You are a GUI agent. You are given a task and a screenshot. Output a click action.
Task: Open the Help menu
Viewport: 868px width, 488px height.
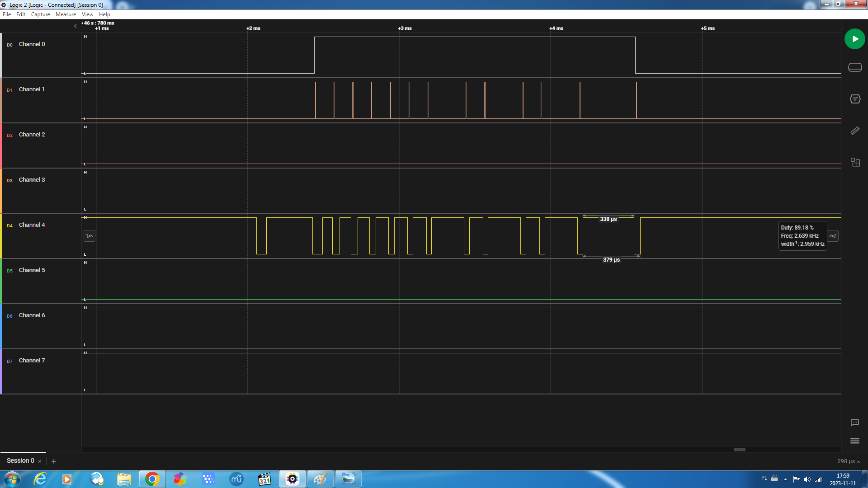pyautogui.click(x=104, y=14)
